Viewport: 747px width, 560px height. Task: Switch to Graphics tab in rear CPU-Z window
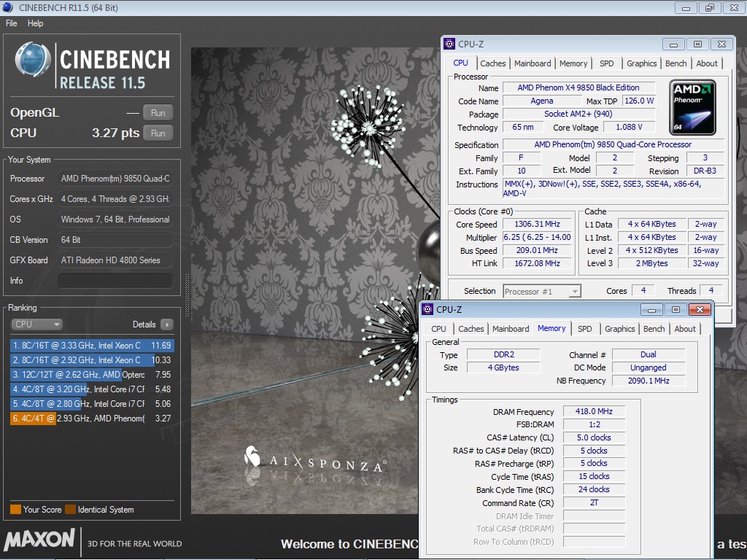coord(641,63)
